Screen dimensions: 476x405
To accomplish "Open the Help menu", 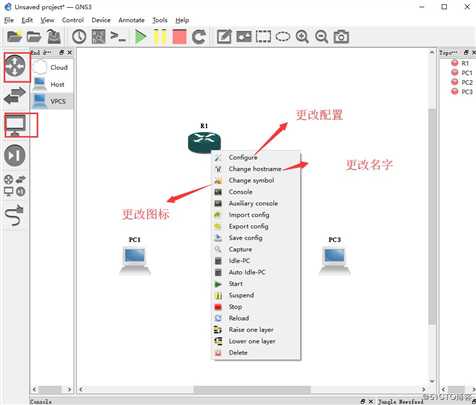I will [x=182, y=20].
